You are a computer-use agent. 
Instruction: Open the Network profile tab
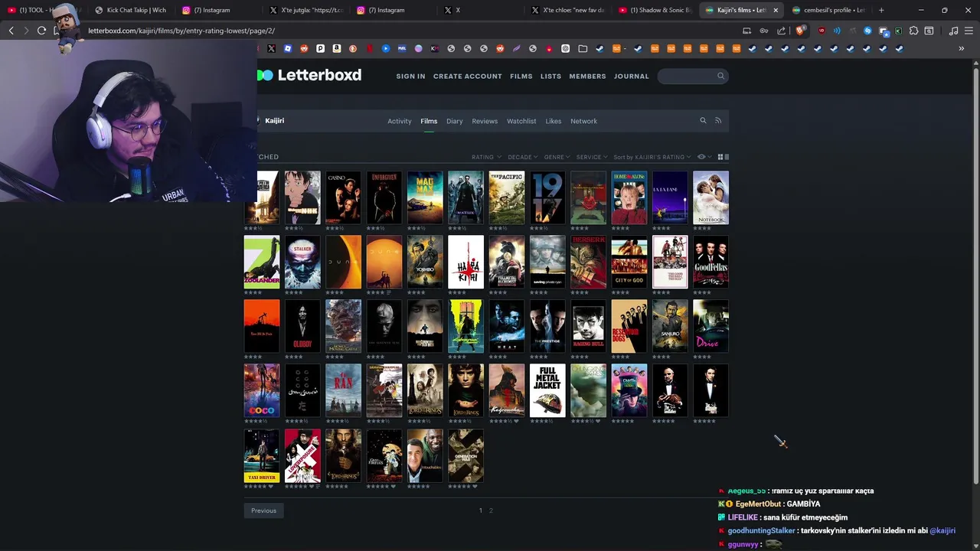pos(583,121)
